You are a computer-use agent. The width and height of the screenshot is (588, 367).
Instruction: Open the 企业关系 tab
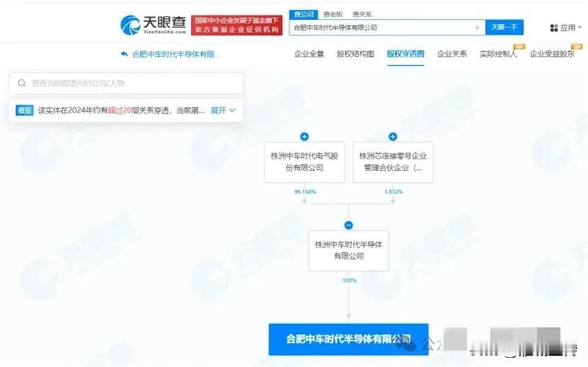[x=452, y=54]
